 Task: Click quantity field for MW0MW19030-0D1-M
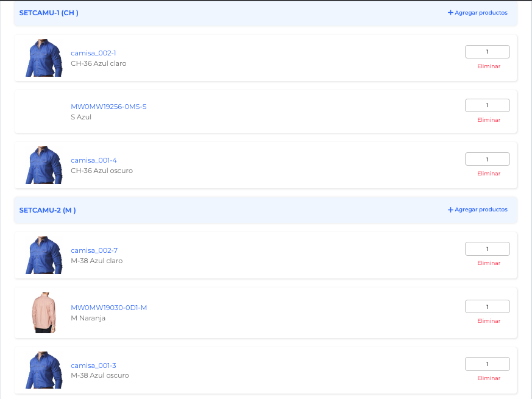pos(488,307)
